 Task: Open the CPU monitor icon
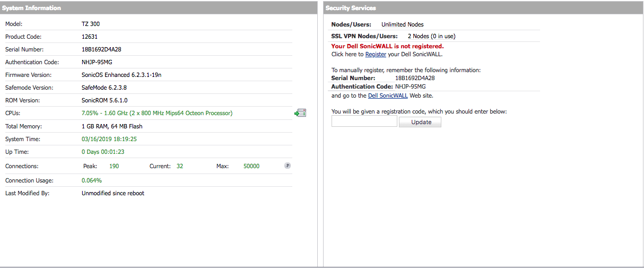point(300,113)
